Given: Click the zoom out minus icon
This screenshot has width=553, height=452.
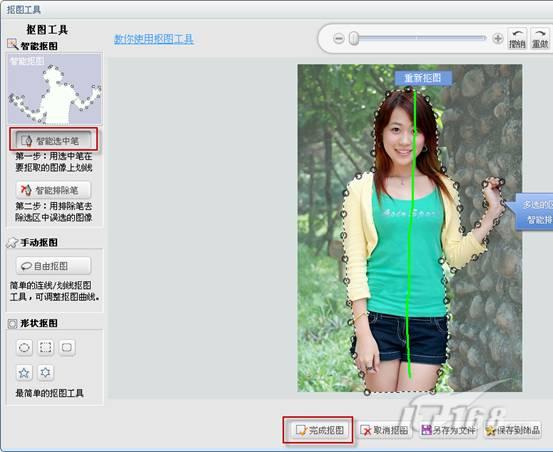Looking at the screenshot, I should [x=339, y=38].
